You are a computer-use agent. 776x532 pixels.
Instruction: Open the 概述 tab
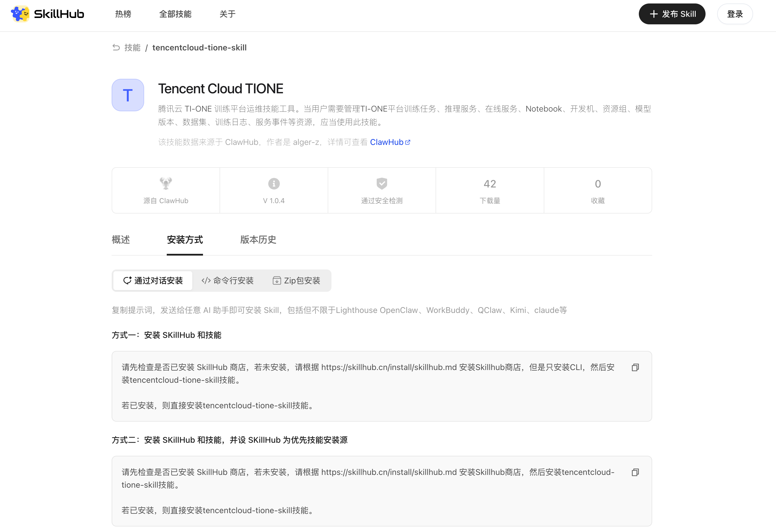coord(121,240)
